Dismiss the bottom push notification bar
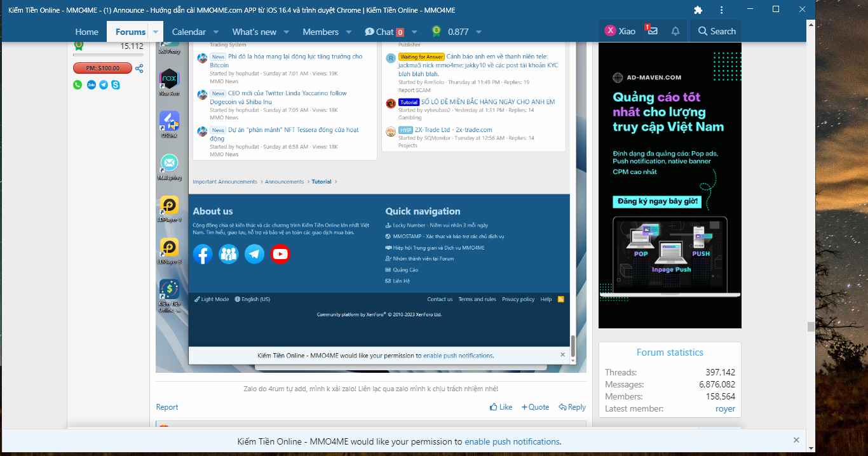 [796, 440]
